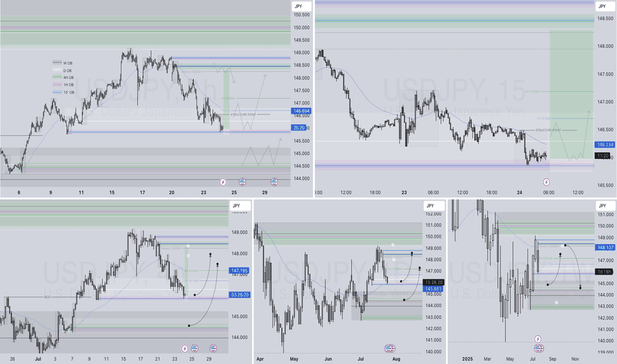Click lightning event icon on the bottom-left chart
The height and width of the screenshot is (364, 617).
tap(185, 348)
